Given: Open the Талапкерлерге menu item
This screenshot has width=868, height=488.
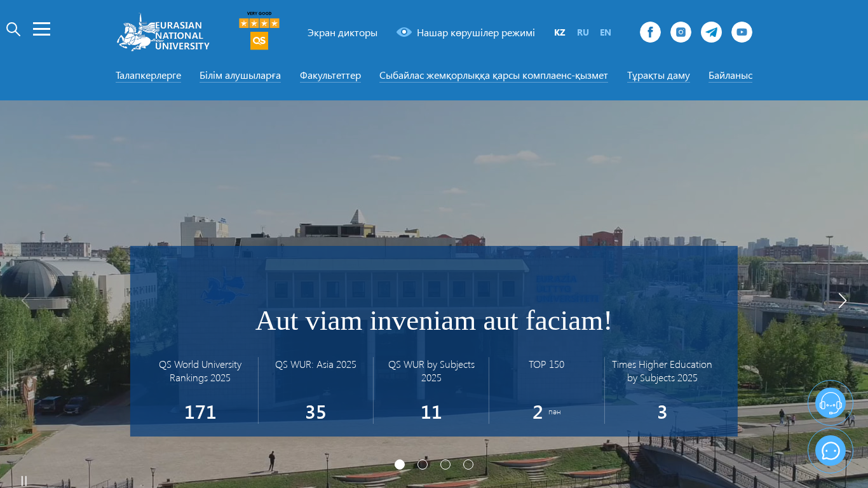Looking at the screenshot, I should (148, 76).
